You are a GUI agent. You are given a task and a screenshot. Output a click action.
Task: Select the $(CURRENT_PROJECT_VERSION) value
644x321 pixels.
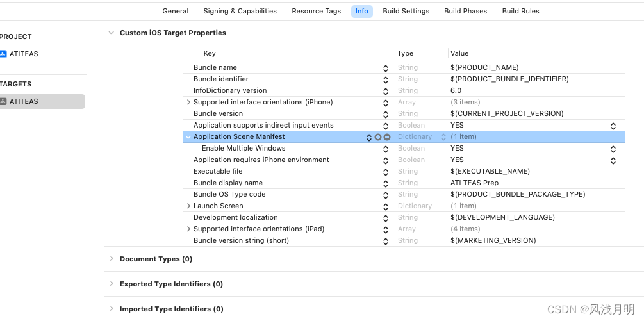click(508, 113)
